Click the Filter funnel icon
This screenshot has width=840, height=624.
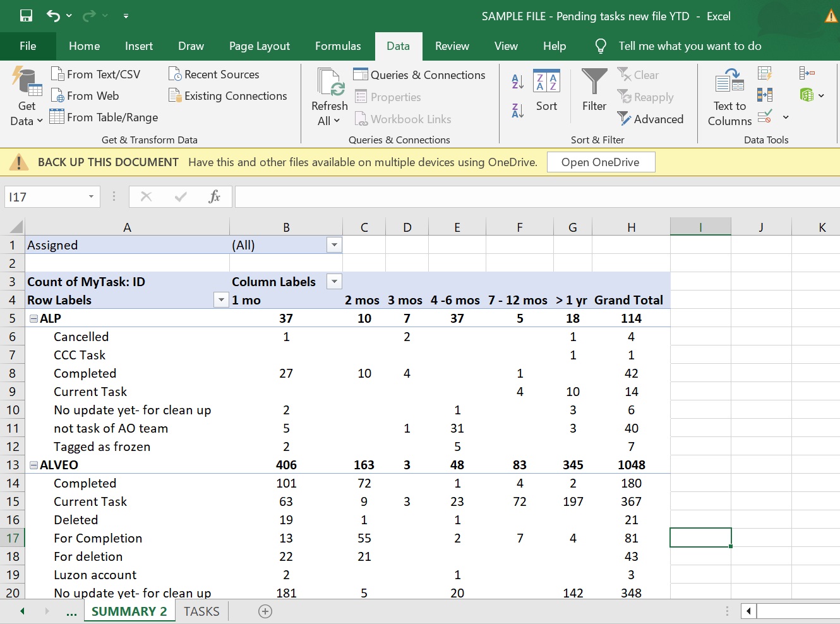tap(594, 82)
